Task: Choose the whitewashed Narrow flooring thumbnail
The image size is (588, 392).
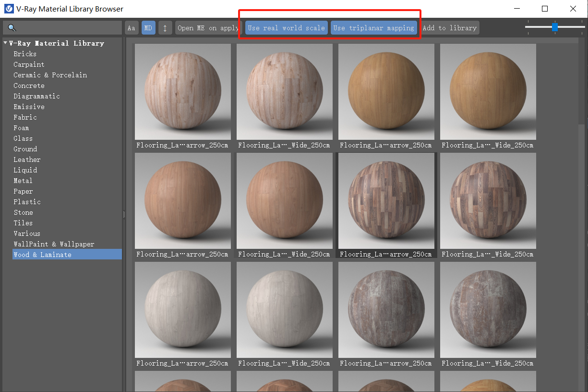Action: point(183,310)
